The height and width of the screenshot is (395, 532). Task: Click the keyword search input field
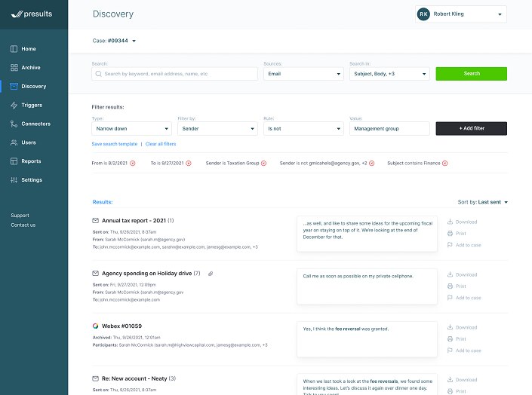[x=174, y=74]
